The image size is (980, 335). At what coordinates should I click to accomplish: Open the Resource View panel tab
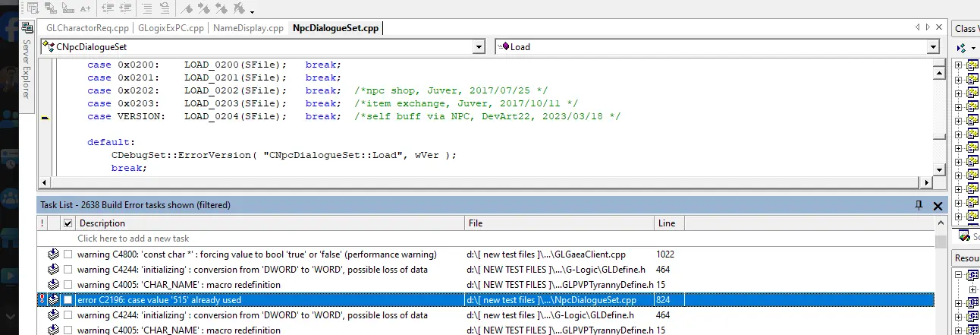966,258
